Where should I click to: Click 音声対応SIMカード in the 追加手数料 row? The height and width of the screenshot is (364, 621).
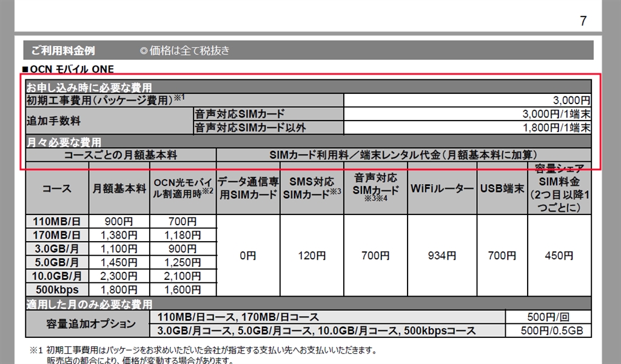click(269, 114)
